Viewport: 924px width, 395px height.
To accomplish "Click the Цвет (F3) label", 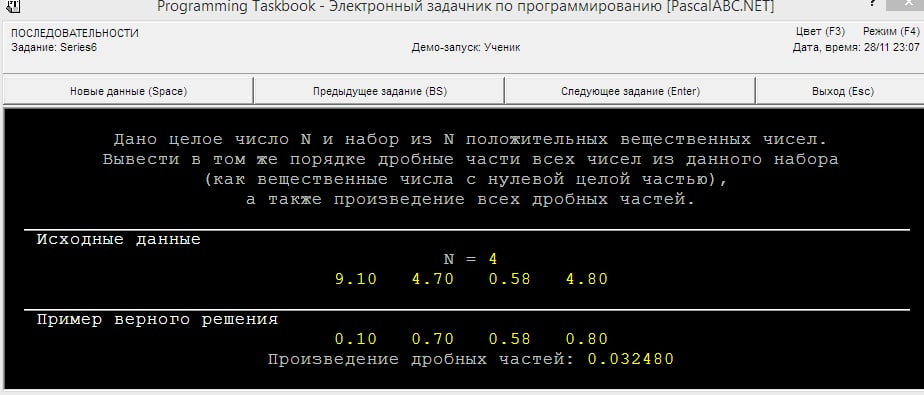I will click(820, 31).
